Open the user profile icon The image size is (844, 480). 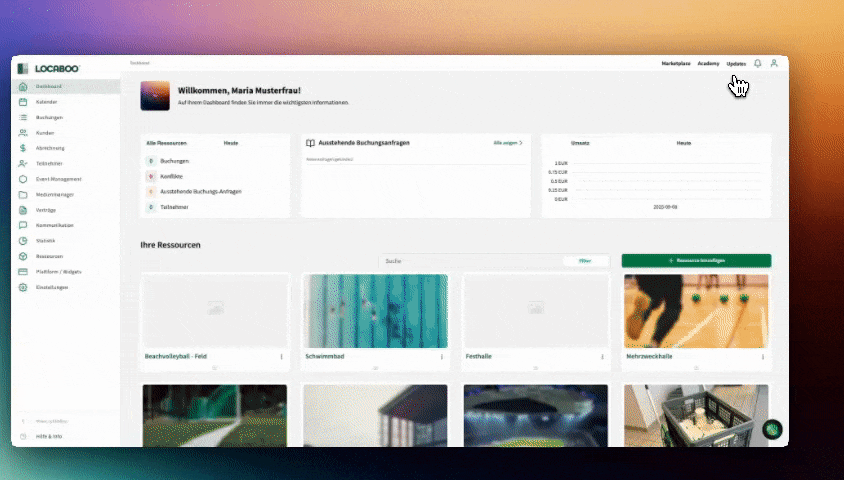tap(774, 63)
